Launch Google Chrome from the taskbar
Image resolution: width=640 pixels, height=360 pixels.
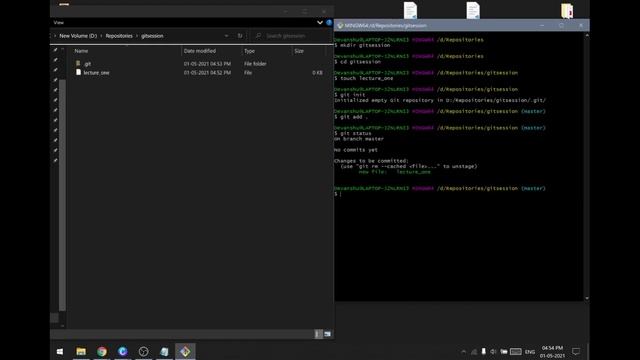[102, 351]
